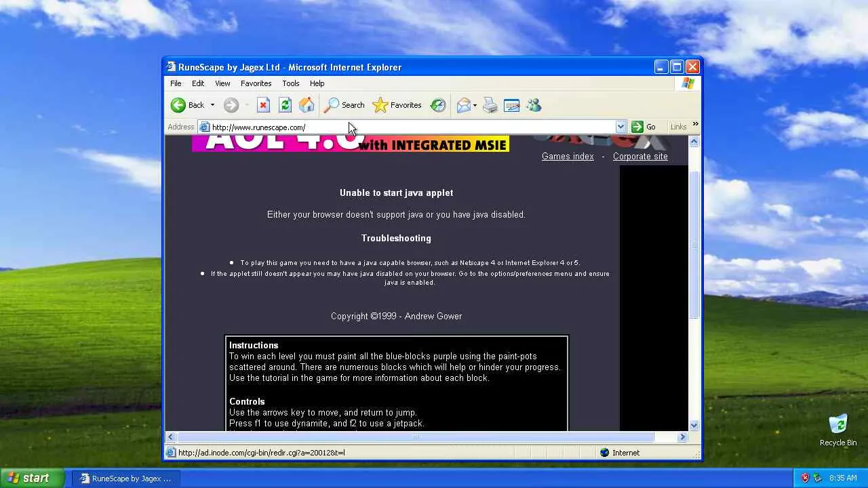Refresh the page using the Refresh icon
The image size is (868, 488).
pyautogui.click(x=285, y=105)
